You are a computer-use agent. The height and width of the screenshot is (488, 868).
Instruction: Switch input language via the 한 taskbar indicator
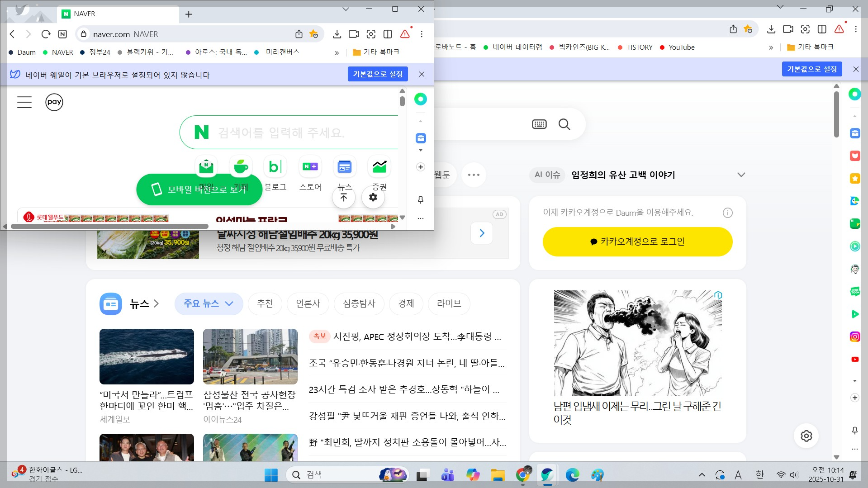point(760,474)
